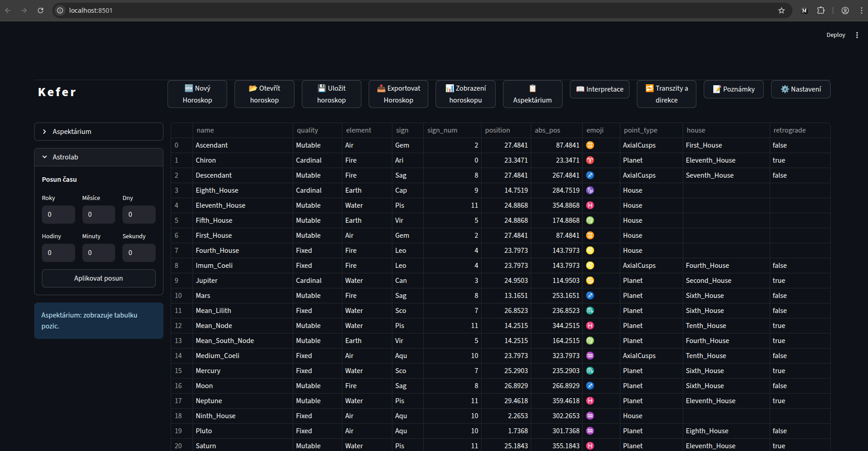This screenshot has height=451, width=868.
Task: Click the retrograde column header
Action: coord(800,130)
